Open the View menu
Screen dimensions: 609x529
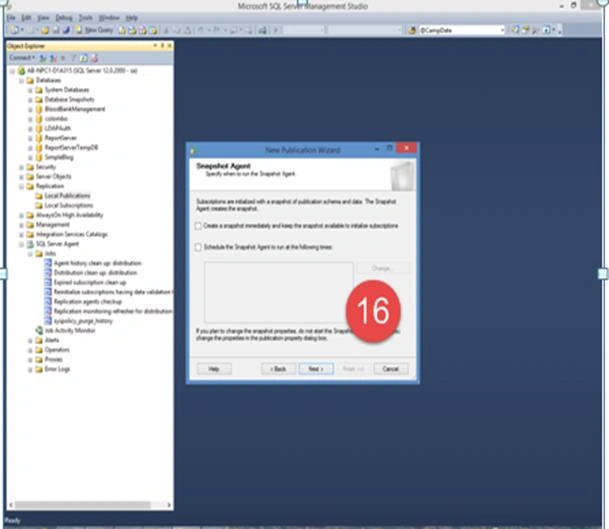click(x=43, y=18)
